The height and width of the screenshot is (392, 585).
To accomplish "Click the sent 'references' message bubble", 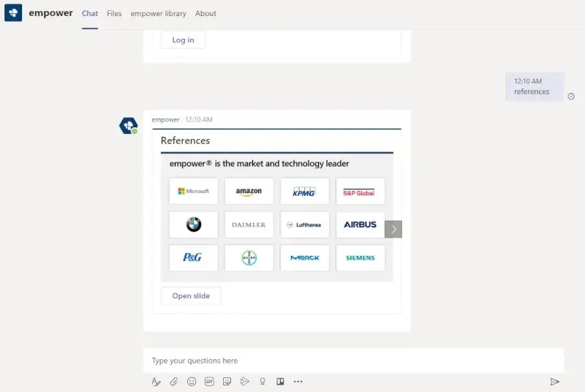I will (x=535, y=86).
